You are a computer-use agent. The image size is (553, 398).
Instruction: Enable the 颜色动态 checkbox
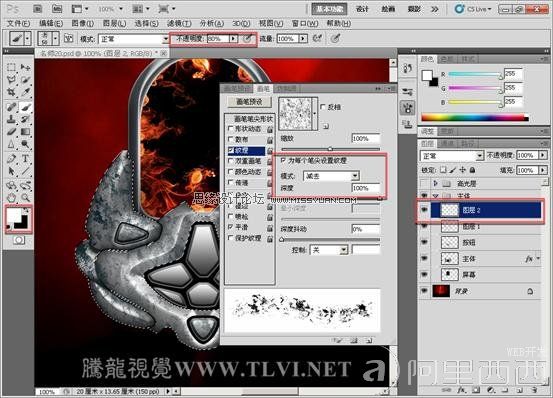pos(231,172)
